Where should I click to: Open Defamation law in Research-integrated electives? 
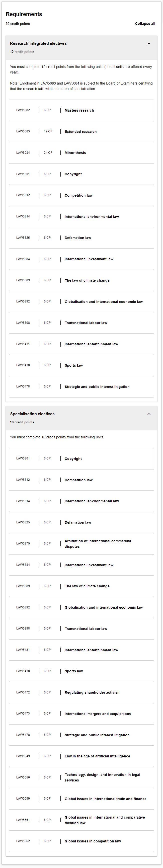[81, 238]
